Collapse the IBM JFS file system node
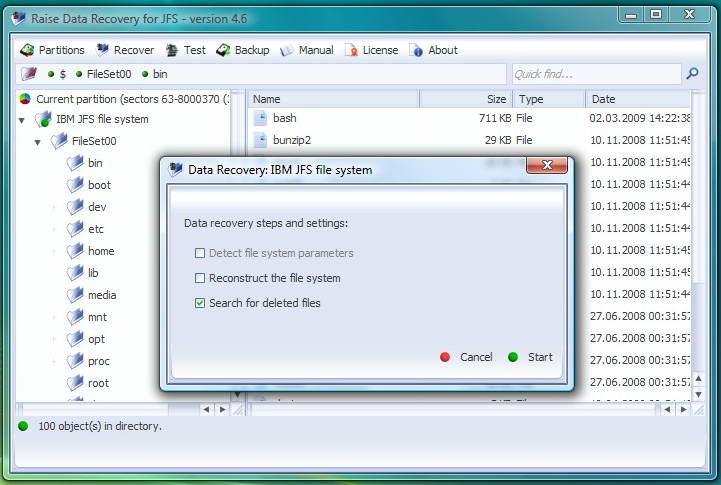Screen dimensions: 721x485 22,120
